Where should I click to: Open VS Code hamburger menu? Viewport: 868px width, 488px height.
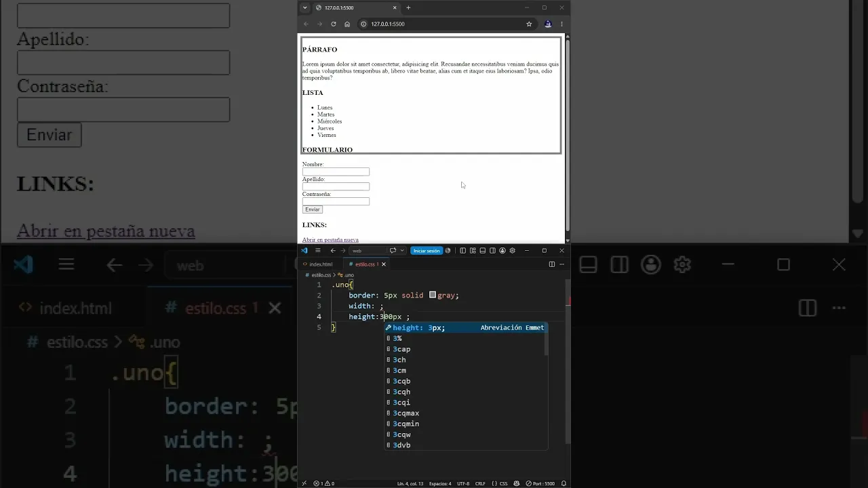[x=317, y=251]
